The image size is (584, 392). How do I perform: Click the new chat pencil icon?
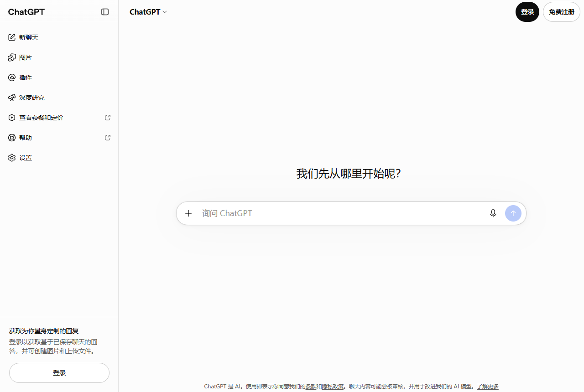click(12, 37)
